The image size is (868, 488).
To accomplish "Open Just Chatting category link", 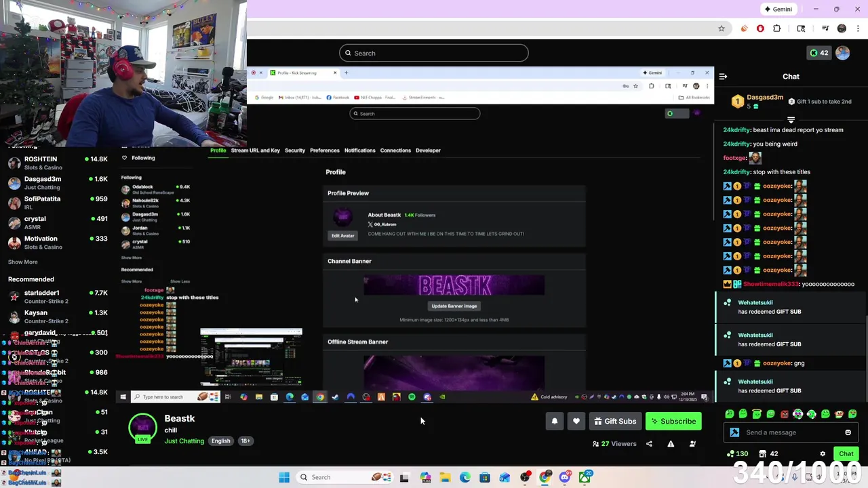I will coord(184,441).
